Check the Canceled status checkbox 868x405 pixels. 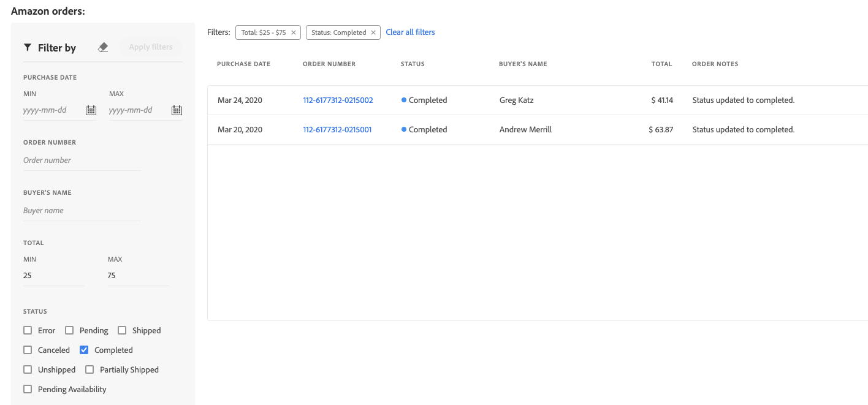pyautogui.click(x=28, y=350)
